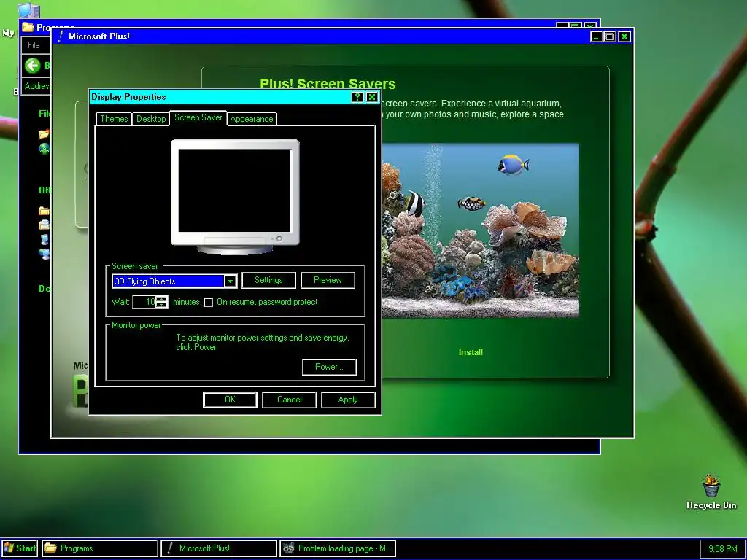Screen dimensions: 747x560
Task: Click the Install link for screen savers
Action: [471, 352]
